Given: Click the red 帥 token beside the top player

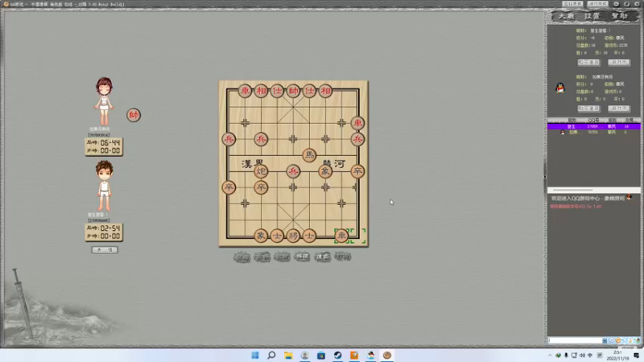Looking at the screenshot, I should (134, 115).
